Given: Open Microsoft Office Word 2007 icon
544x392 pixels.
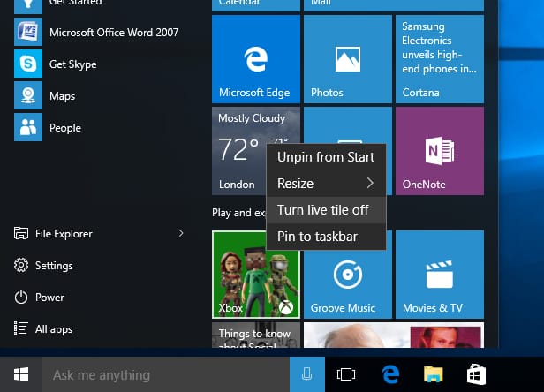Looking at the screenshot, I should click(x=28, y=32).
